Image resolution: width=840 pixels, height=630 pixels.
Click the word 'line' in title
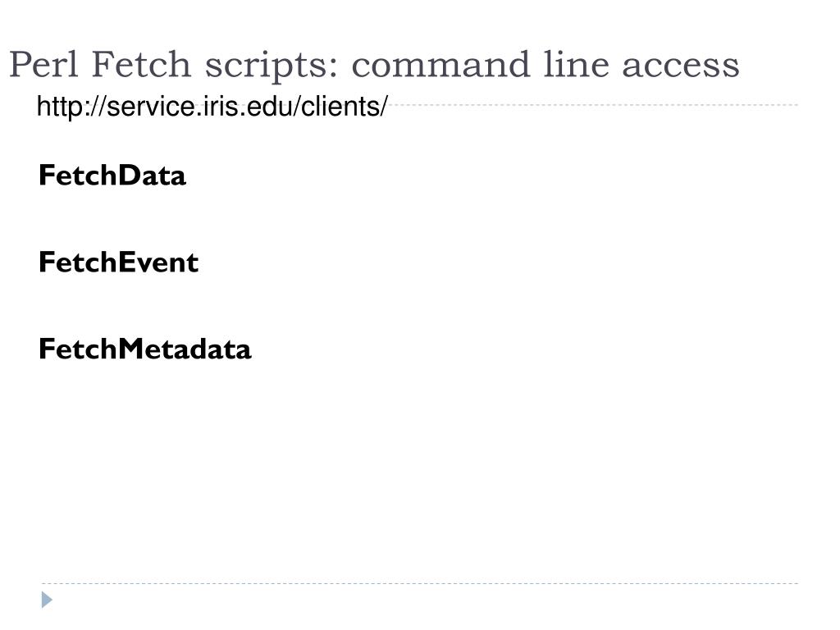click(576, 64)
